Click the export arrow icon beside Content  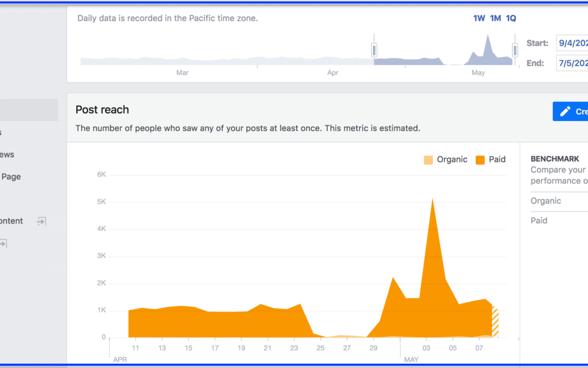tap(41, 221)
